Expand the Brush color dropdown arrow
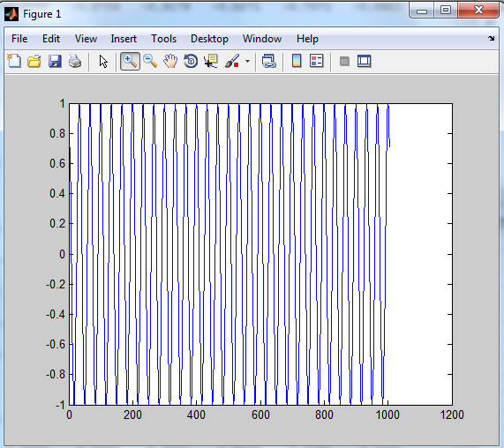504x448 pixels. pyautogui.click(x=247, y=61)
